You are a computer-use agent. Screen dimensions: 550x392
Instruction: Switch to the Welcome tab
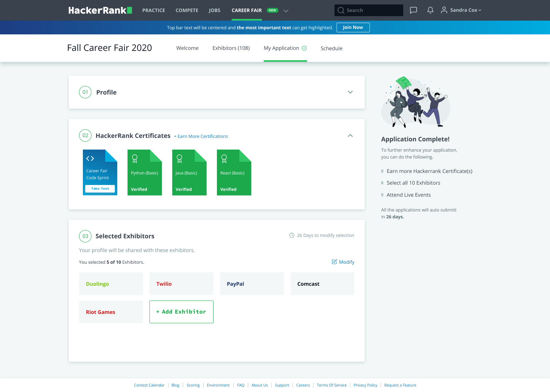[187, 48]
